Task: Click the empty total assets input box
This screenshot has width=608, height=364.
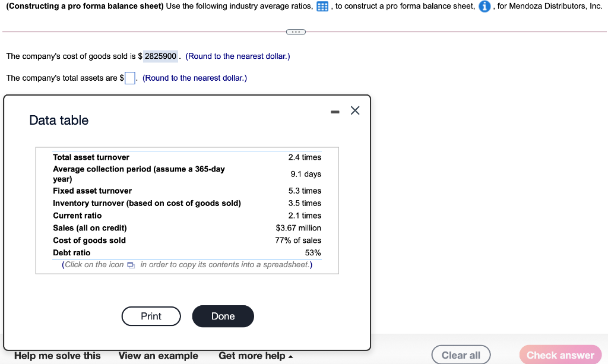Action: coord(129,77)
